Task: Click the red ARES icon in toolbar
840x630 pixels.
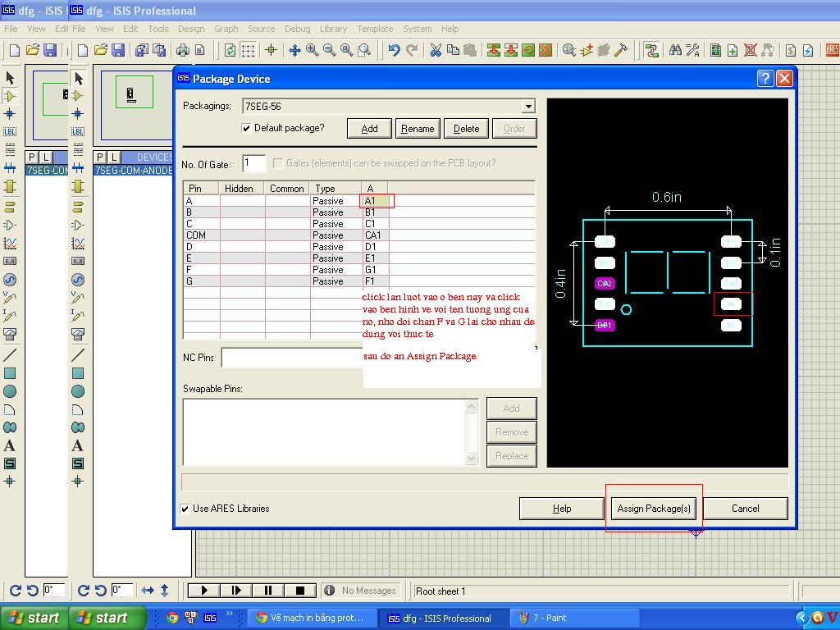Action: pyautogui.click(x=832, y=50)
